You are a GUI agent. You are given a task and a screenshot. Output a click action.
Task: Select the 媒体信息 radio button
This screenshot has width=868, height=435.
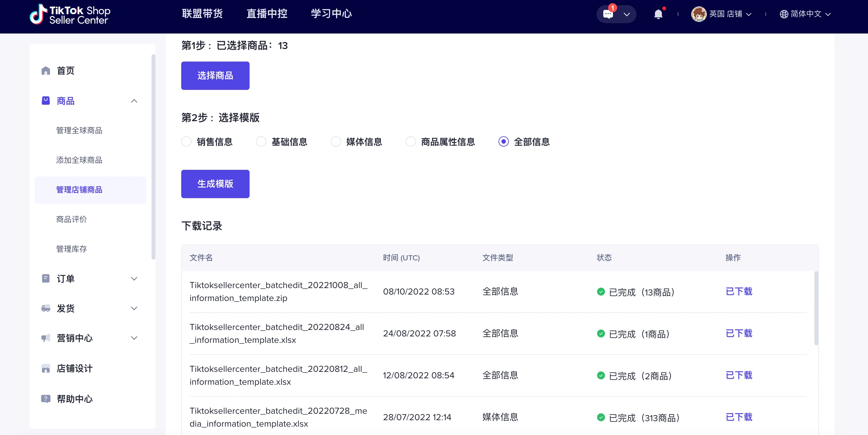(x=336, y=142)
